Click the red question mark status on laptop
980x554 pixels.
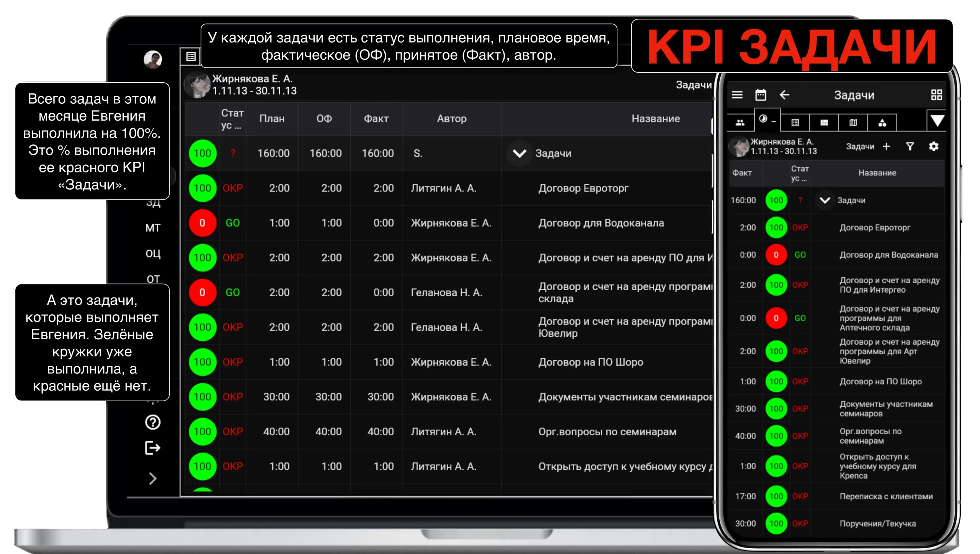(233, 153)
